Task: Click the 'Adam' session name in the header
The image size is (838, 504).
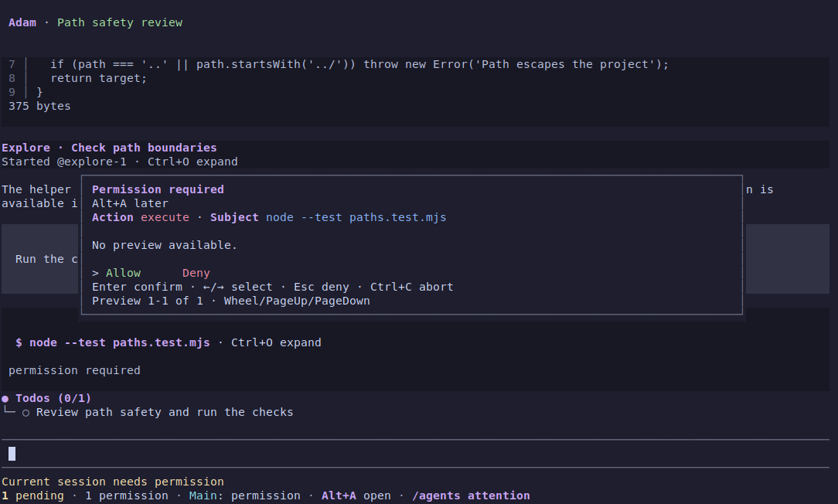Action: 22,22
